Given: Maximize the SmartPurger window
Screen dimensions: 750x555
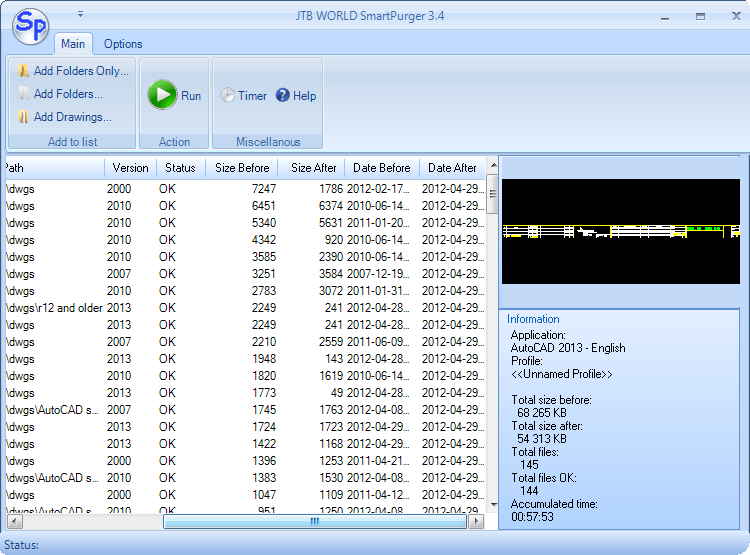Looking at the screenshot, I should (700, 17).
